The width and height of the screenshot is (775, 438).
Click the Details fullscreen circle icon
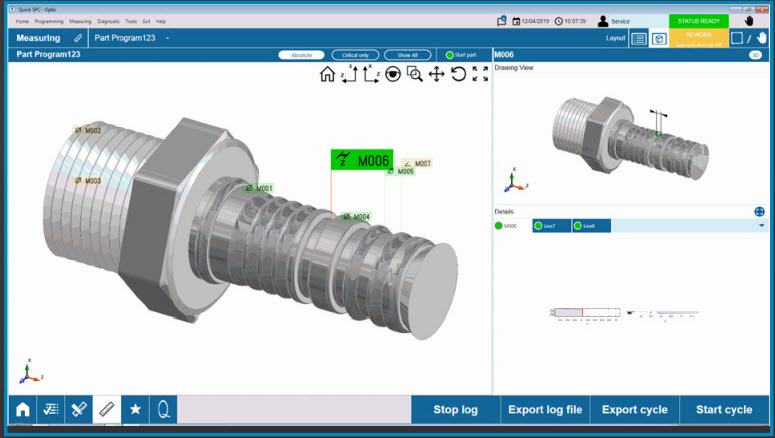coord(759,211)
